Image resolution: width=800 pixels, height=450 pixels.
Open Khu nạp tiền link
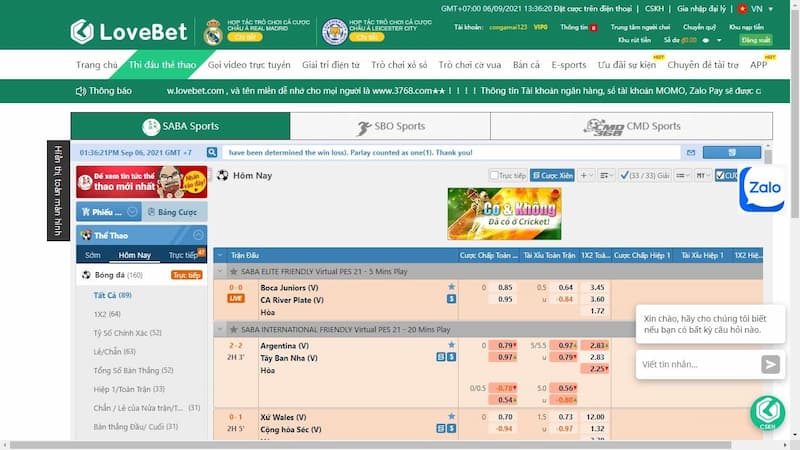pos(746,28)
